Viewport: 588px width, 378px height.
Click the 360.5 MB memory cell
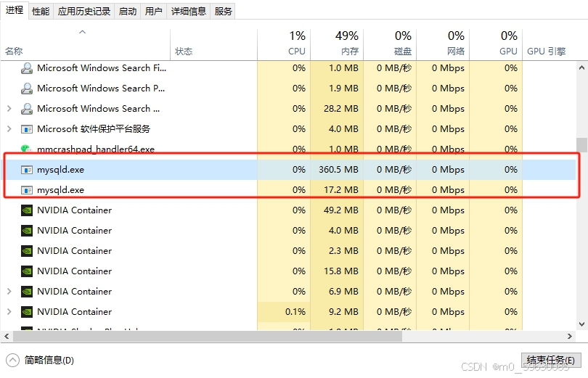click(338, 170)
